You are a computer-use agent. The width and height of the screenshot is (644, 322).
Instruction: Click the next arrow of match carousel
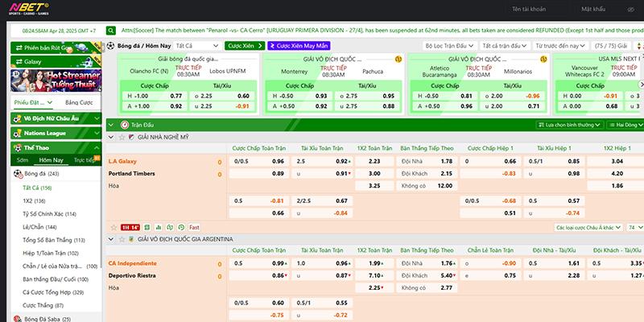641,85
